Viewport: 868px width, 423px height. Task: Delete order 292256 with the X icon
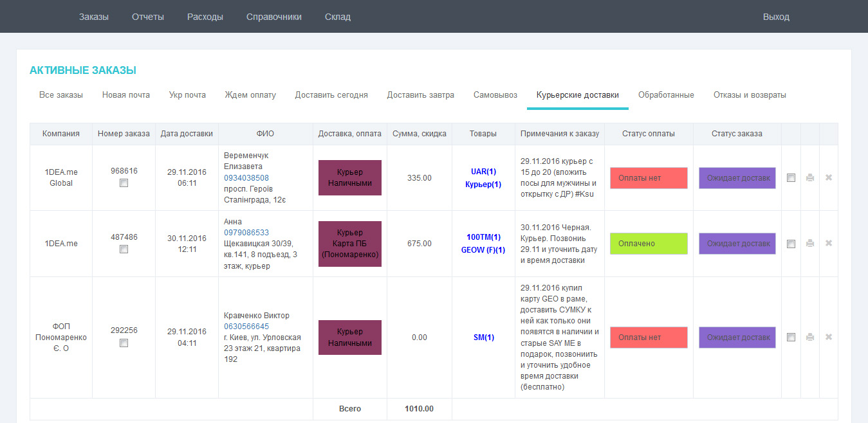[x=829, y=337]
